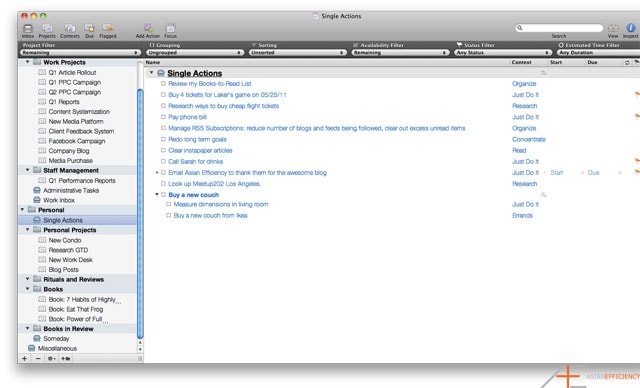The image size is (640, 388).
Task: Collapse the Personal folder
Action: pos(22,209)
